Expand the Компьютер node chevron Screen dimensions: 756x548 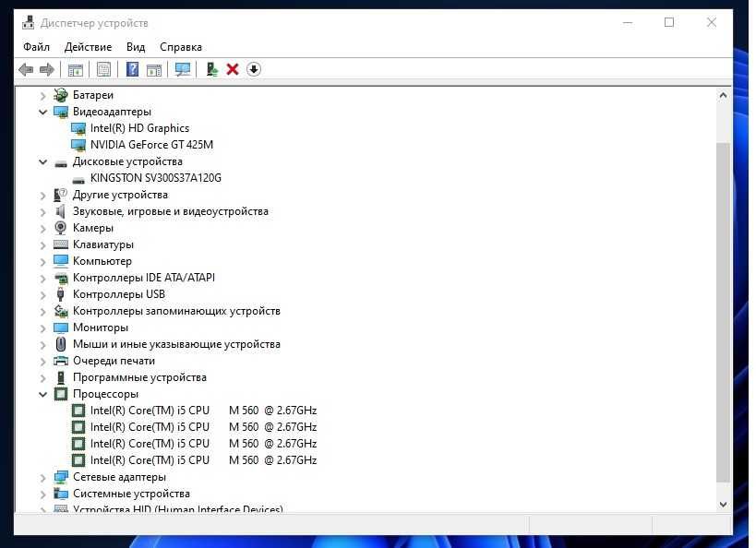[42, 262]
